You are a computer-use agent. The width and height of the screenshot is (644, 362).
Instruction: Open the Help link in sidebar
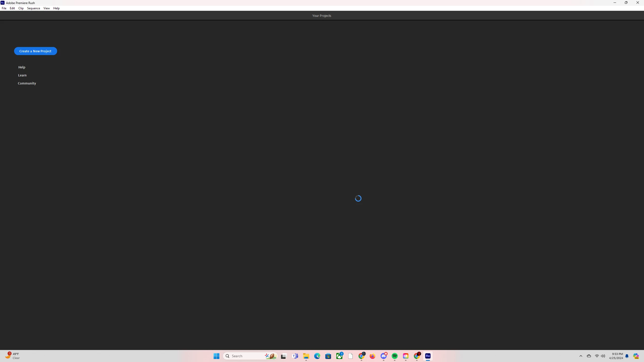pos(22,67)
